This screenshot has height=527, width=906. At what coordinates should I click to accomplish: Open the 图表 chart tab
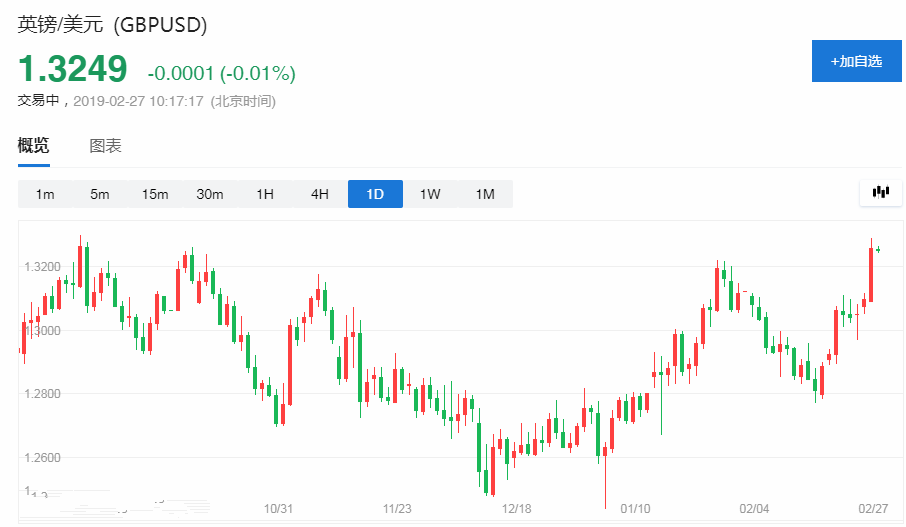coord(105,146)
